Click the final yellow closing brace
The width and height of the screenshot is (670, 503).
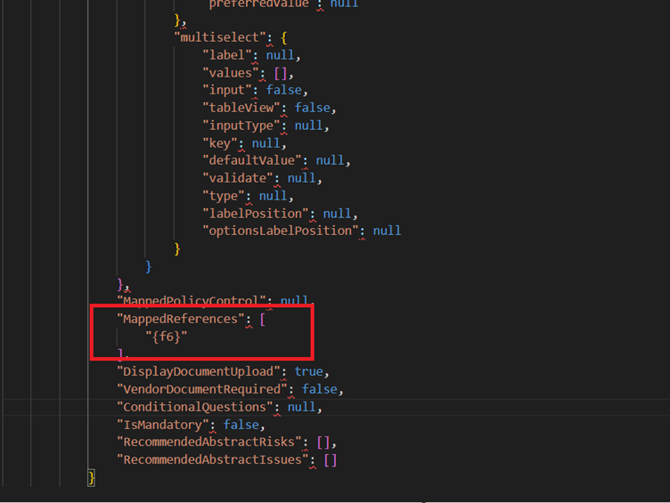click(92, 478)
